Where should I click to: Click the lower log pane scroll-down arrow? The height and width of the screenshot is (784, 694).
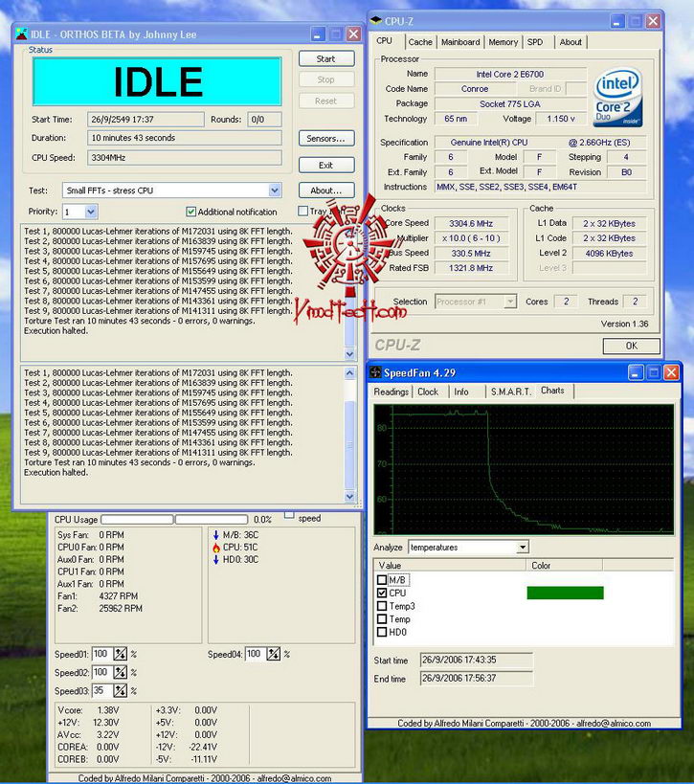(350, 496)
